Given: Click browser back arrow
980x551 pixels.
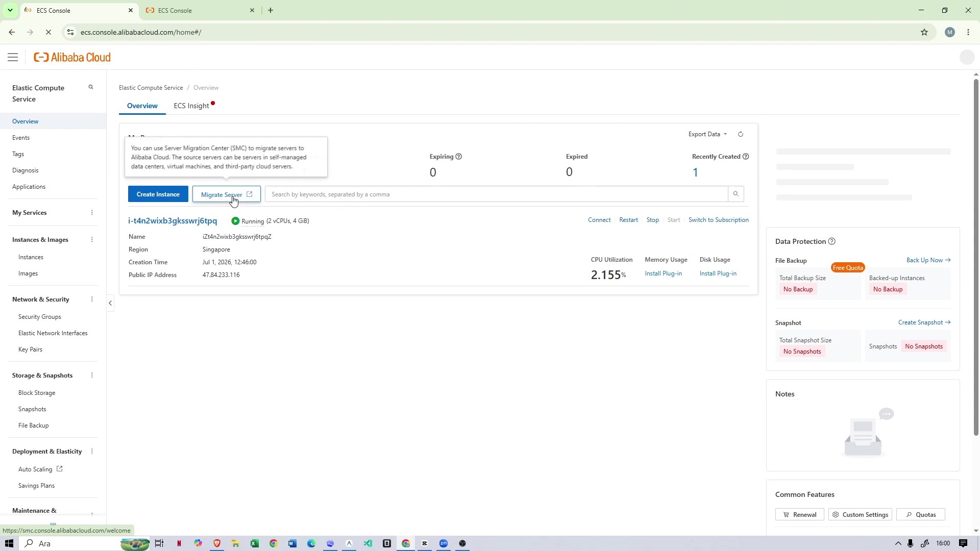Looking at the screenshot, I should 12,32.
